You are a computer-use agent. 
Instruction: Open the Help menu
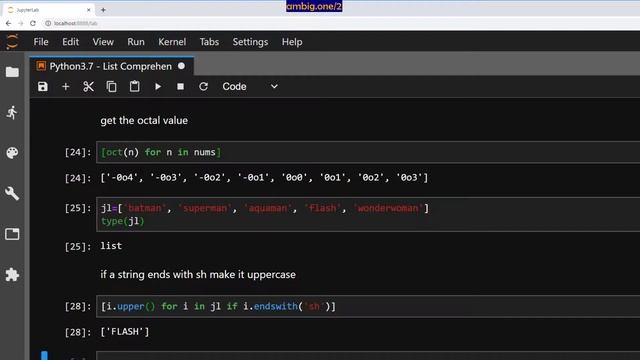click(x=292, y=42)
